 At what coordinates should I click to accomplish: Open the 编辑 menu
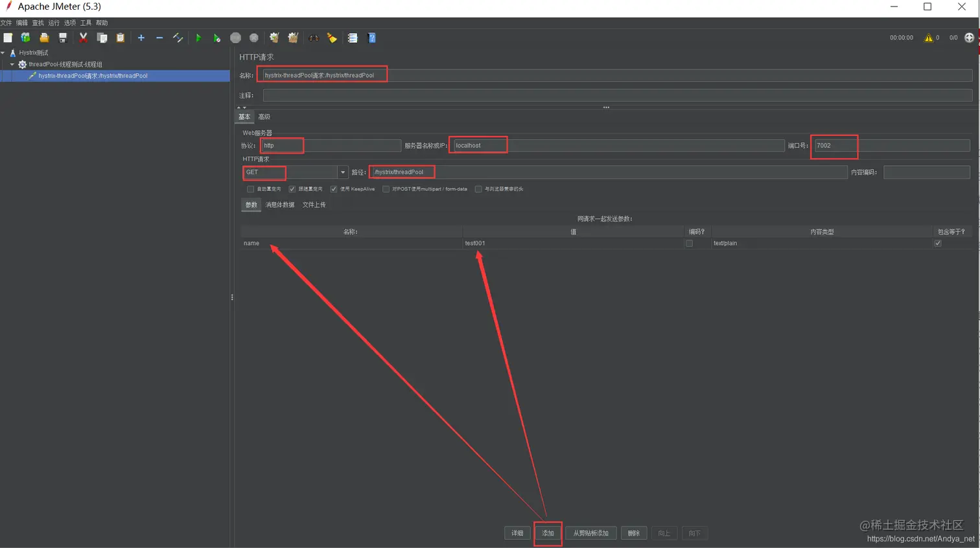click(22, 23)
